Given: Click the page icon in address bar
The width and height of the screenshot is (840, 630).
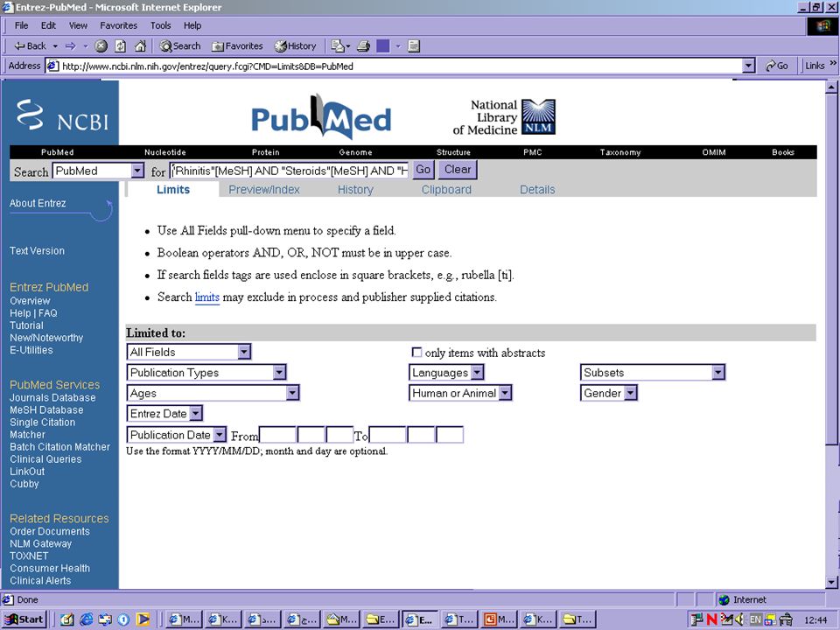Looking at the screenshot, I should click(x=52, y=66).
